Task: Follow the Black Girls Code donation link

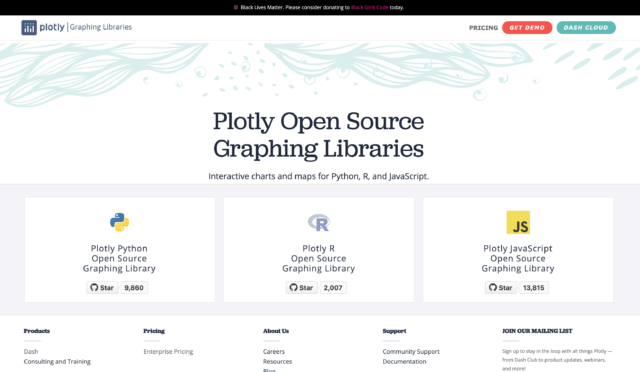Action: pos(369,7)
